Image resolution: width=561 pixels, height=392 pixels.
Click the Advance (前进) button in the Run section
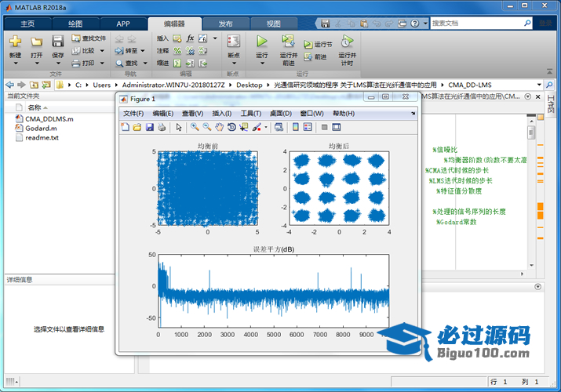click(315, 56)
